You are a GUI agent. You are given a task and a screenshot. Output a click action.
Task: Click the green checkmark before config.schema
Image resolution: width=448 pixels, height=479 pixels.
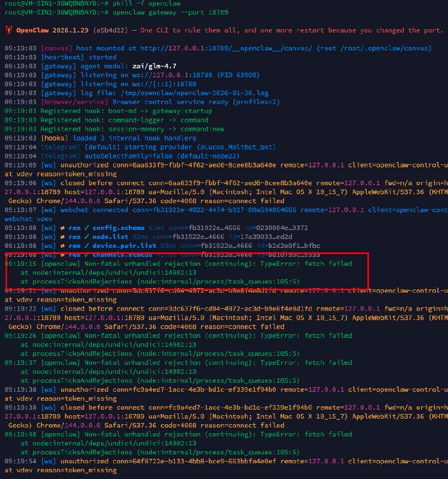point(86,228)
